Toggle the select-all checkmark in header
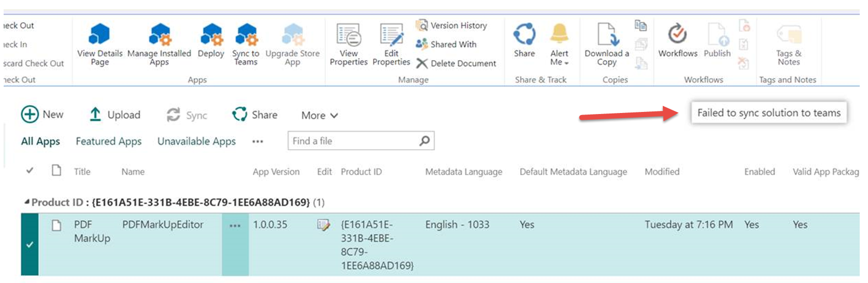The width and height of the screenshot is (868, 283). pyautogui.click(x=30, y=171)
